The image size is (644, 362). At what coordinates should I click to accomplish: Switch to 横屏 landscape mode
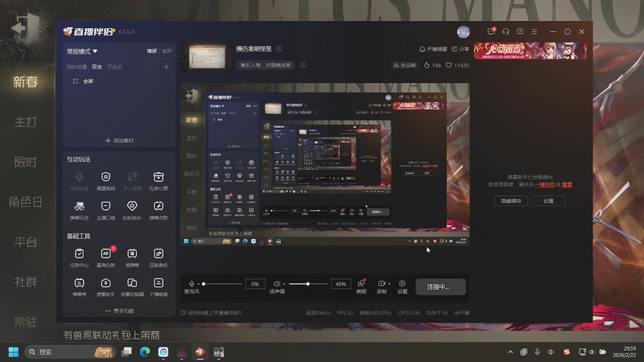tap(152, 51)
